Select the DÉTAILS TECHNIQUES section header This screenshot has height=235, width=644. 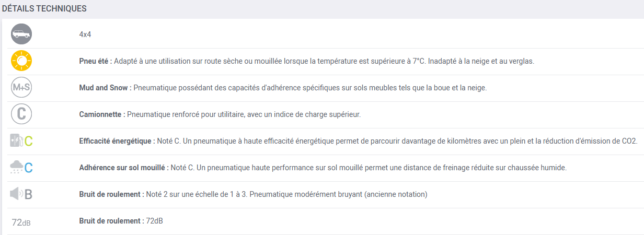pyautogui.click(x=44, y=9)
